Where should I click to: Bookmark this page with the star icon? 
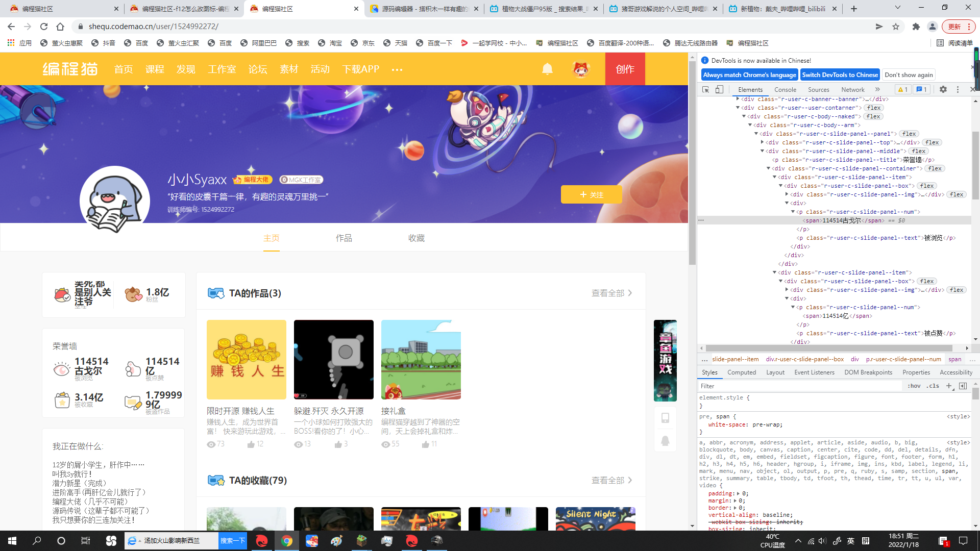(x=896, y=27)
